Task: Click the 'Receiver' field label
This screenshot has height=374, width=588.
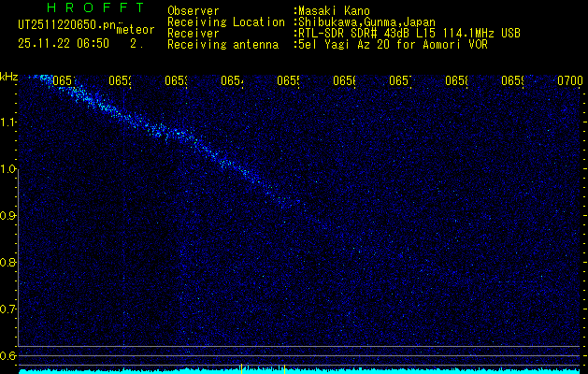Action: (194, 34)
